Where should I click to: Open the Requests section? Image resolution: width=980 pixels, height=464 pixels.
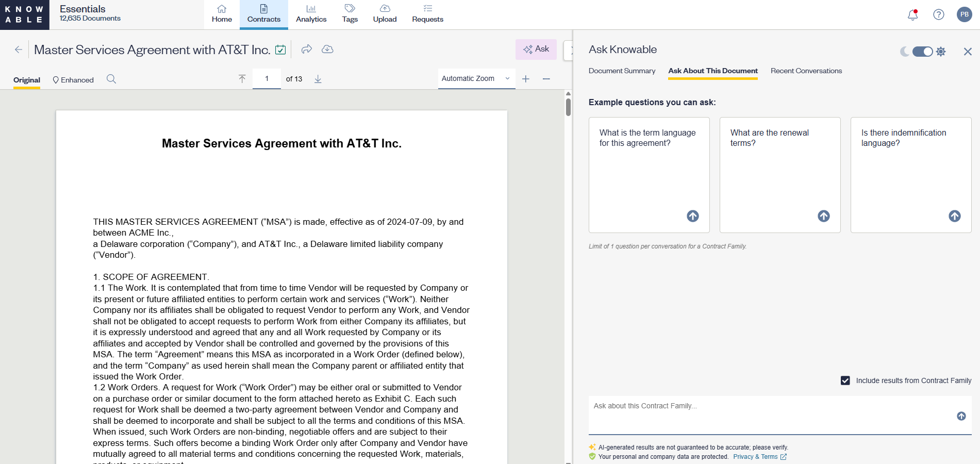(428, 14)
